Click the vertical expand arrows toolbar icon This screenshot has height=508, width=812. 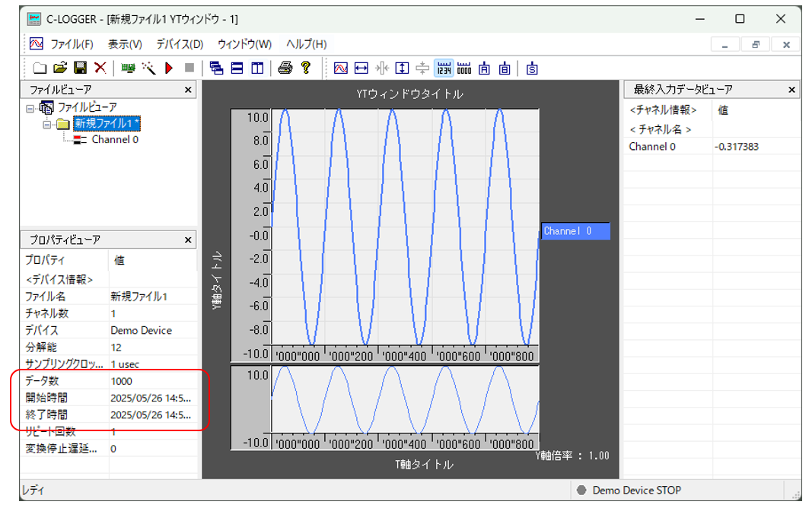[403, 68]
